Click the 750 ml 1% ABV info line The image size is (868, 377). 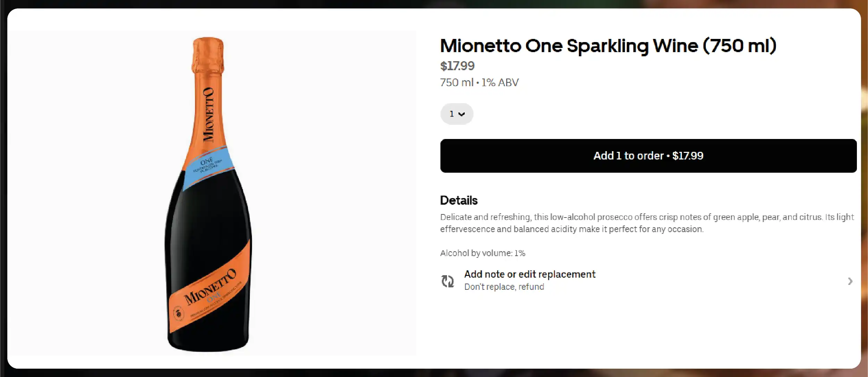pyautogui.click(x=479, y=83)
